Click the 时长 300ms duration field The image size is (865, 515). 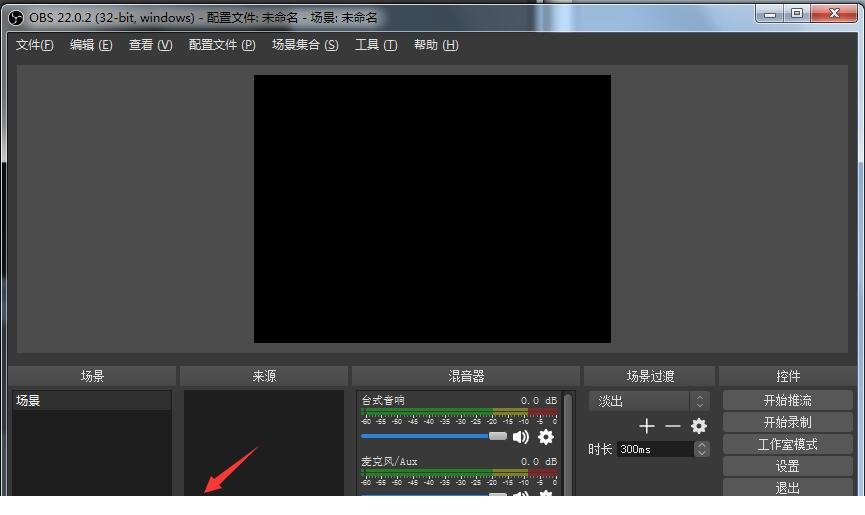tap(655, 449)
